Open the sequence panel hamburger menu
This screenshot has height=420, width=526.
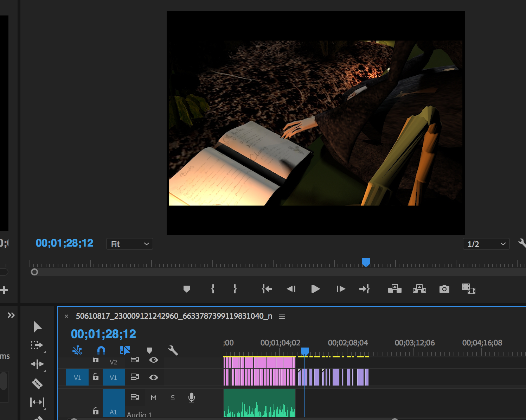tap(282, 316)
